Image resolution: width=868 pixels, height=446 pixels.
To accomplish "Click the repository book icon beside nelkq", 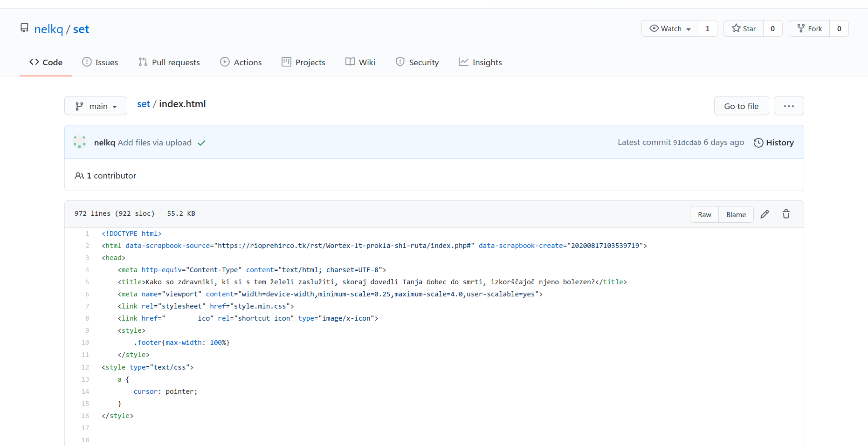I will click(24, 28).
